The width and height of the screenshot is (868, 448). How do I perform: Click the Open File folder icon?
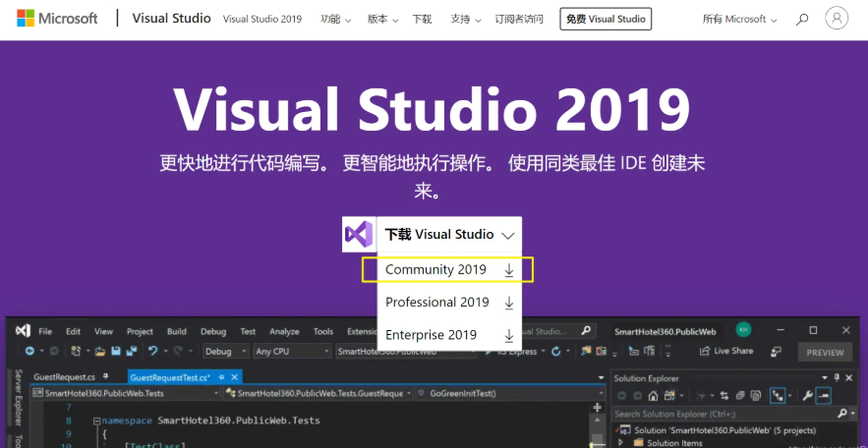pyautogui.click(x=100, y=351)
